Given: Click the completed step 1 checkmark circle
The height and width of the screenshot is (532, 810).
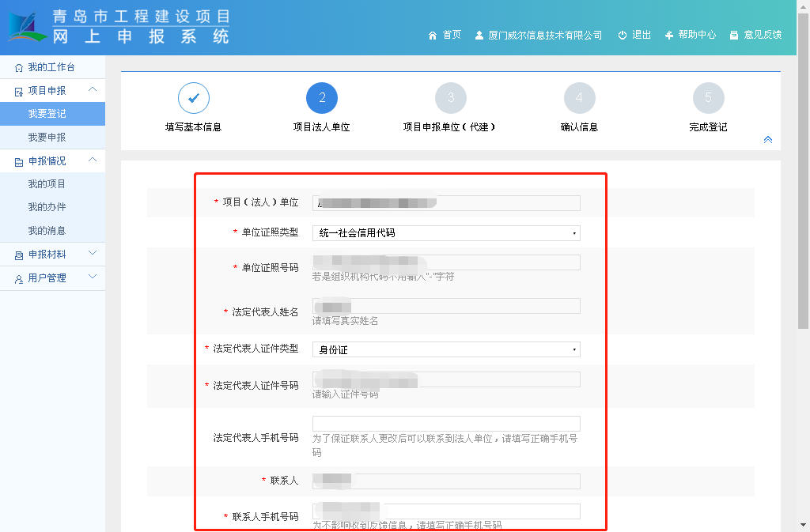Looking at the screenshot, I should [194, 98].
